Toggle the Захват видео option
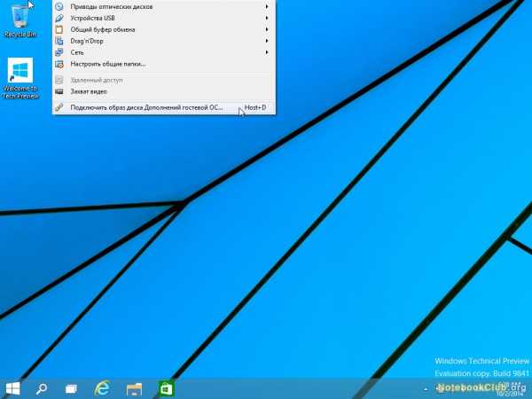This screenshot has width=532, height=399. point(90,91)
